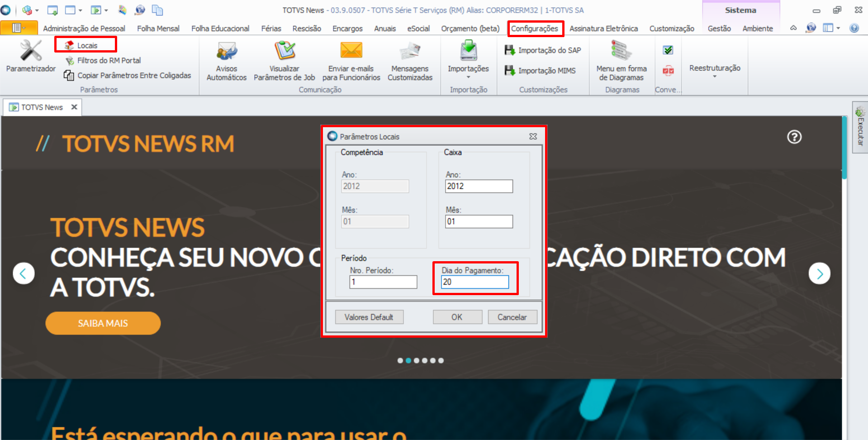Open the Folha Educacional tab

tap(220, 29)
